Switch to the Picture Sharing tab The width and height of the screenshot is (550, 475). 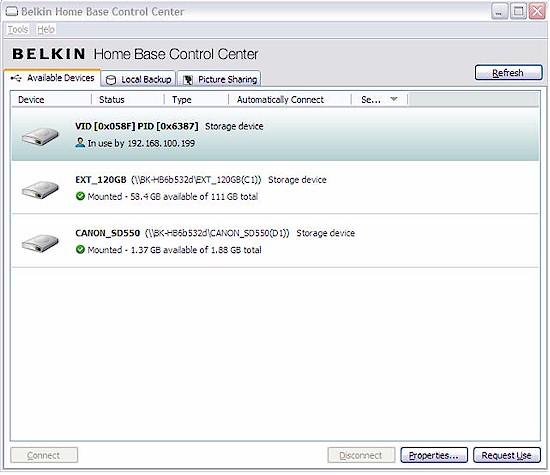point(219,79)
